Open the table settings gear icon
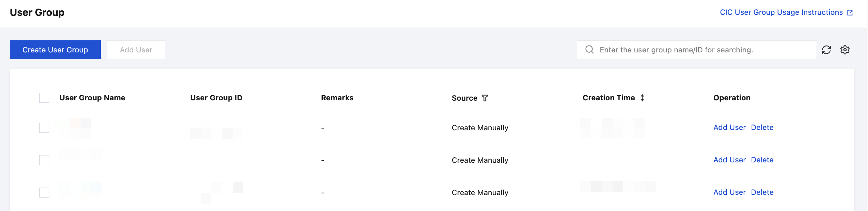 [x=845, y=50]
